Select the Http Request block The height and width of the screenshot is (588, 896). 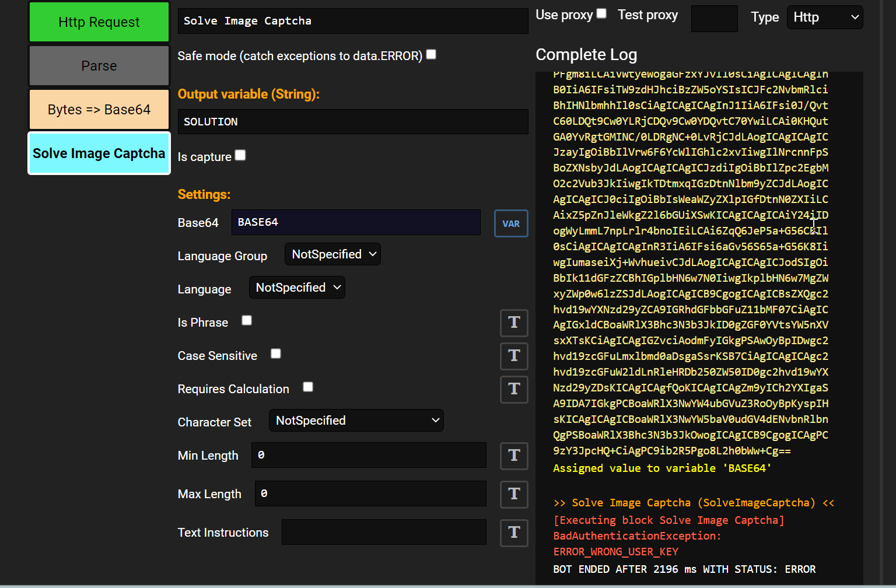pyautogui.click(x=99, y=22)
